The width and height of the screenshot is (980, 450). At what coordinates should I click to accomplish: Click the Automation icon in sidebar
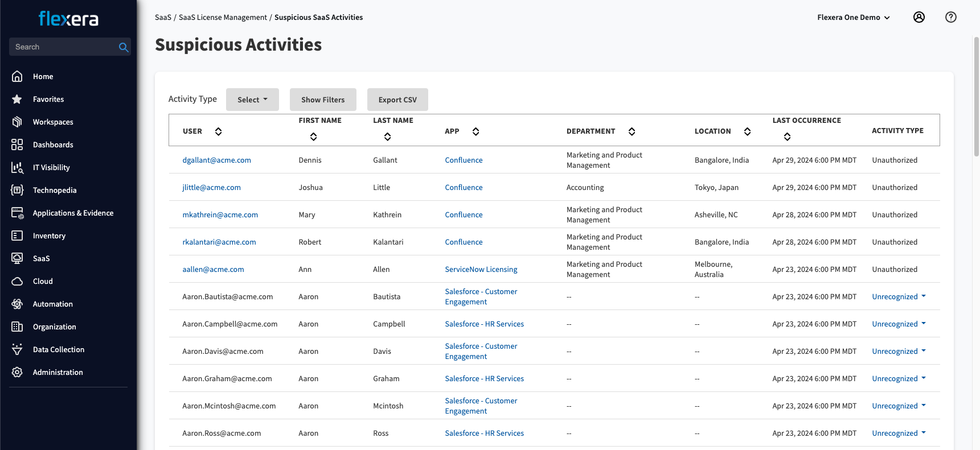click(x=17, y=304)
